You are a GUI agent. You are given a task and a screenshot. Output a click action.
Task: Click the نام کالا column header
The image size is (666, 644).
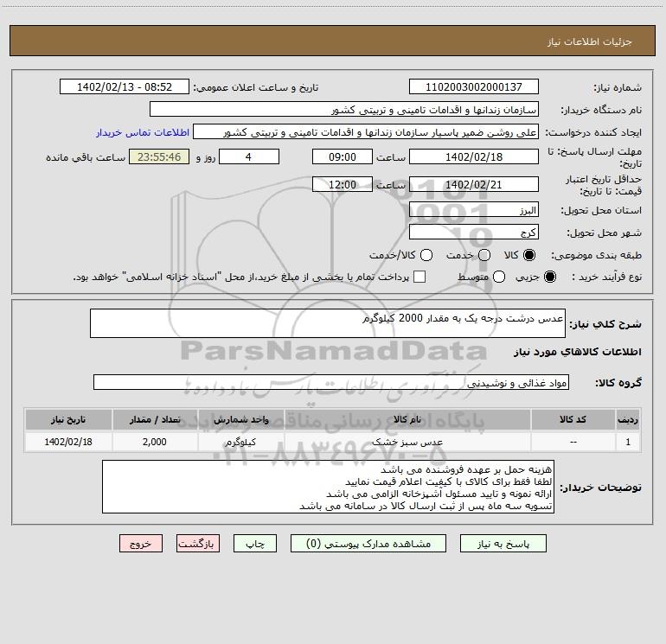[x=407, y=419]
